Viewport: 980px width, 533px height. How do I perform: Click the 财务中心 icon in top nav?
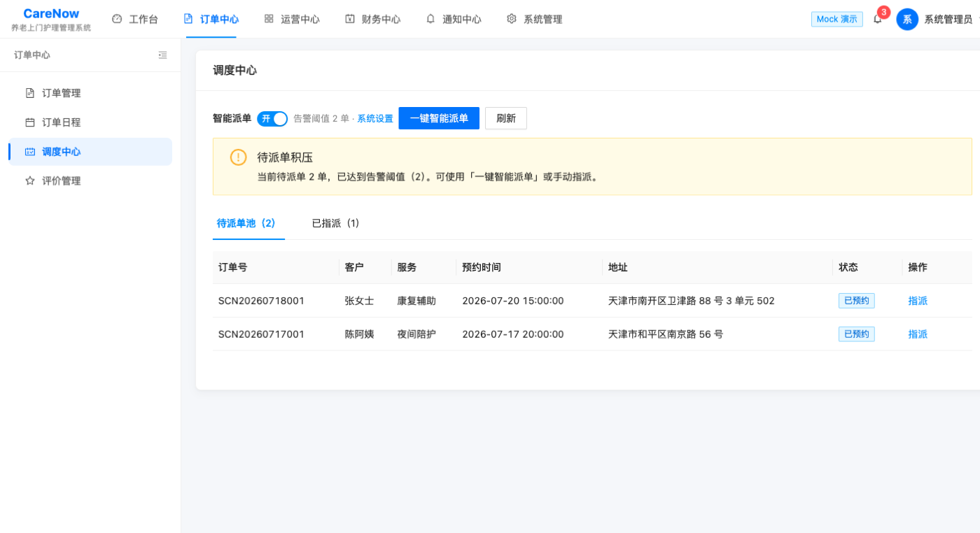click(x=350, y=19)
